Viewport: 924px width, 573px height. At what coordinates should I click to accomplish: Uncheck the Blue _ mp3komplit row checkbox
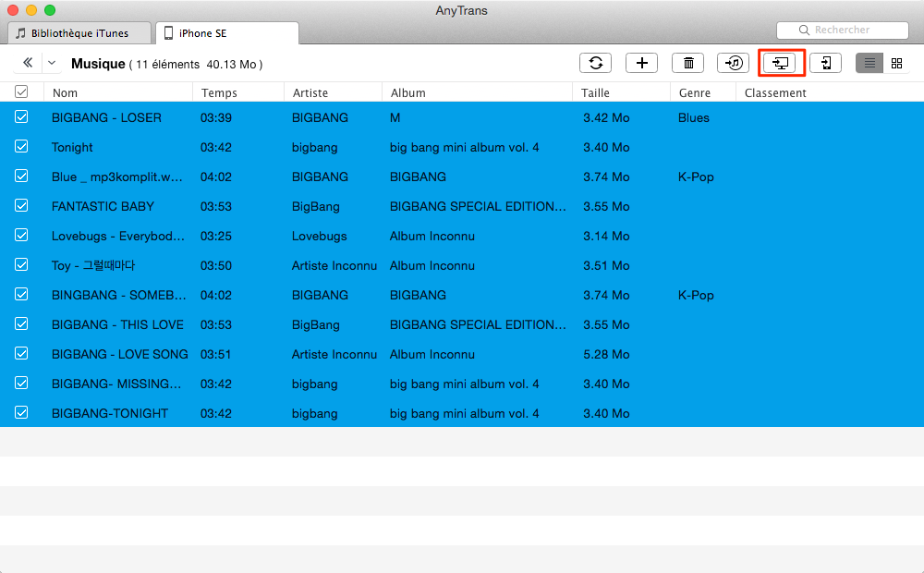(x=21, y=176)
